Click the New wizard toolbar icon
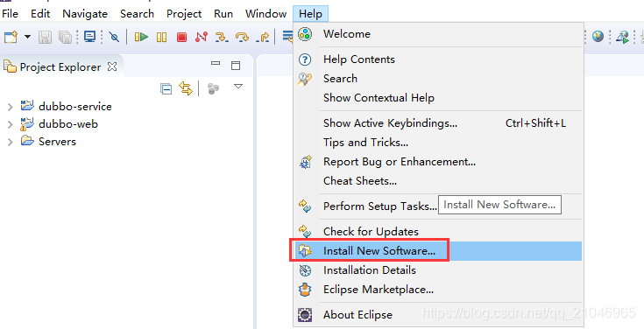Screen dimensions: 644x329 (11, 37)
